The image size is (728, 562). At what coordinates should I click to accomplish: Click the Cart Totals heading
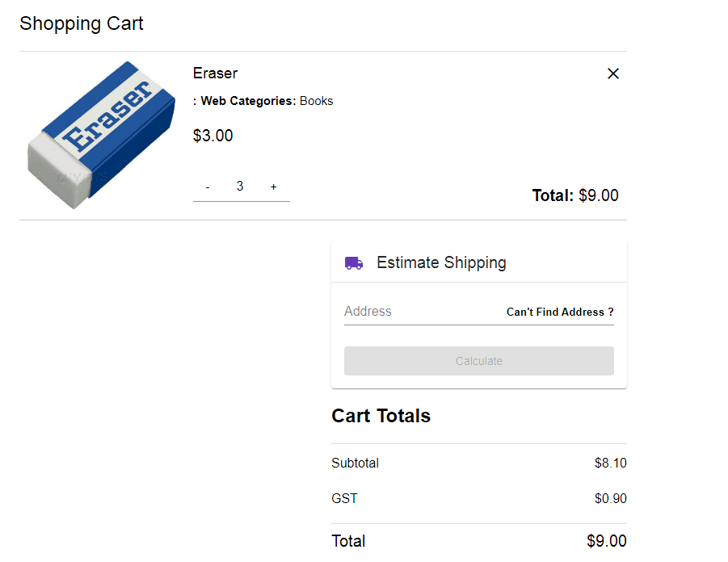tap(381, 416)
